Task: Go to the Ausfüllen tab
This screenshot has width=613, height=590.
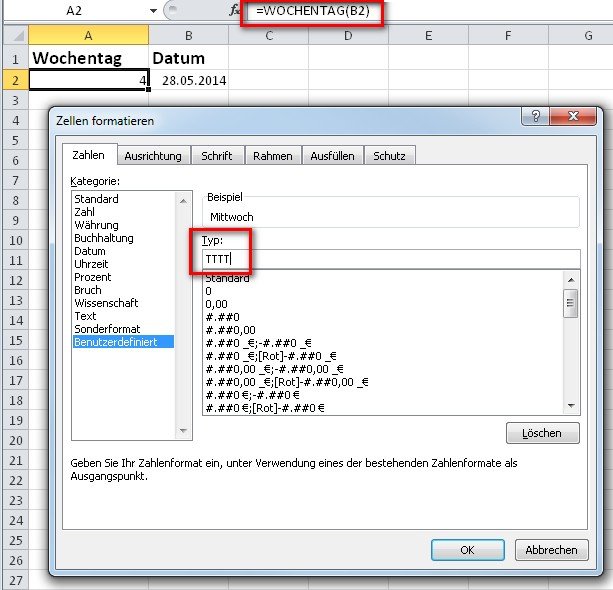Action: (x=332, y=156)
